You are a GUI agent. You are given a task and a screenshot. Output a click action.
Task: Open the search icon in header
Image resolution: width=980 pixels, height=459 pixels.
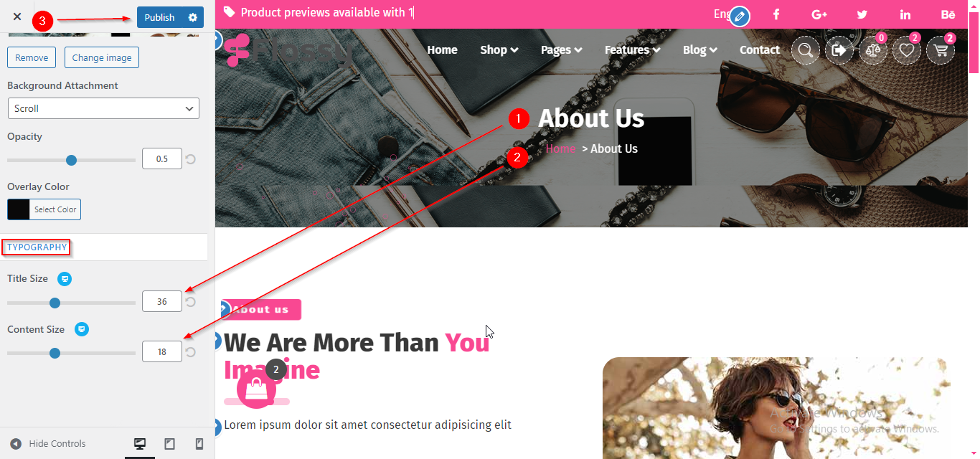click(x=806, y=50)
